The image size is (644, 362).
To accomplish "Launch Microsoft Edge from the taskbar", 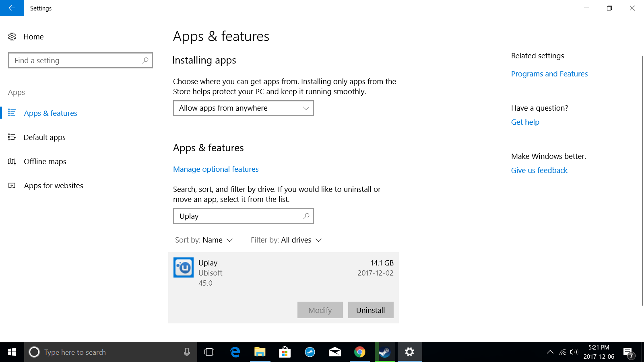I will tap(235, 352).
